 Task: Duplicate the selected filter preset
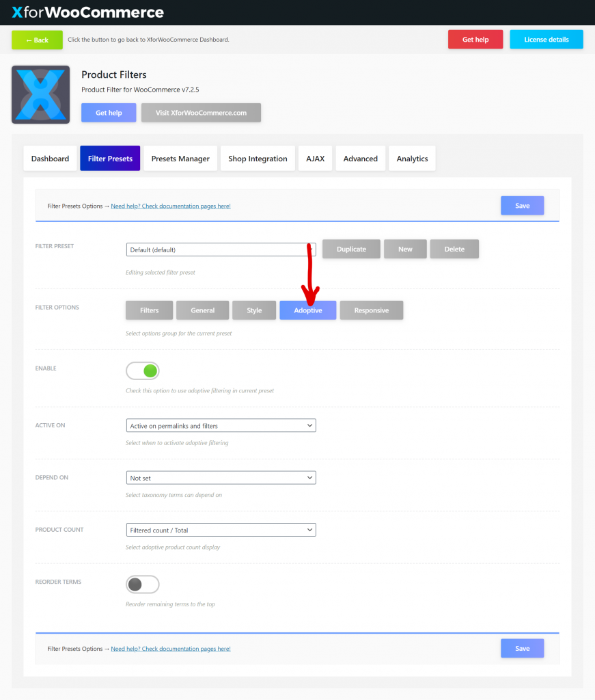[x=352, y=249]
